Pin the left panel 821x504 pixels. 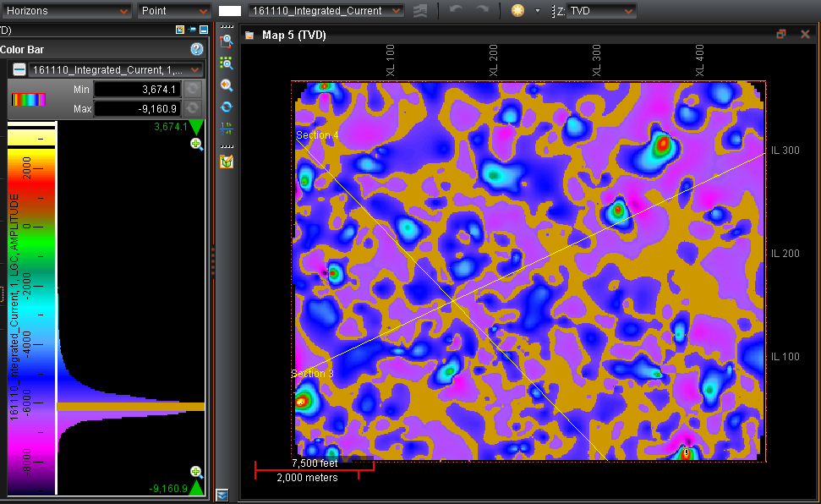(192, 30)
